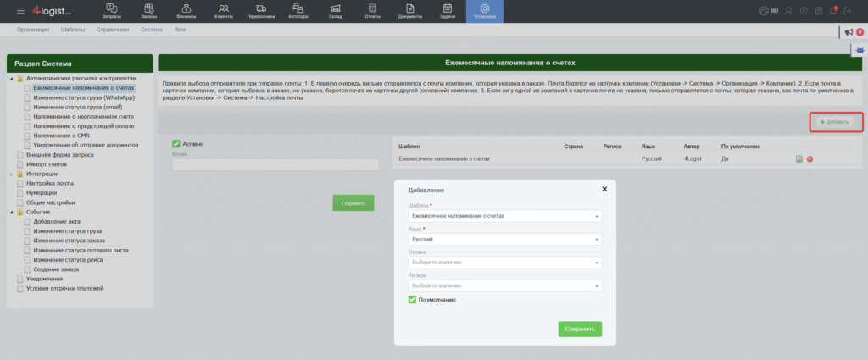
Task: Open the Справочники tab
Action: (112, 30)
